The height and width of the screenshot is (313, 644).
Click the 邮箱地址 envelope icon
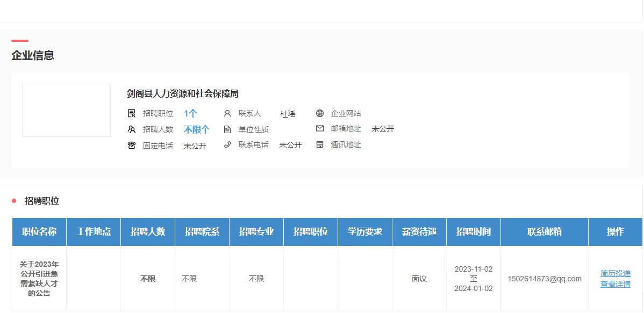(x=320, y=129)
